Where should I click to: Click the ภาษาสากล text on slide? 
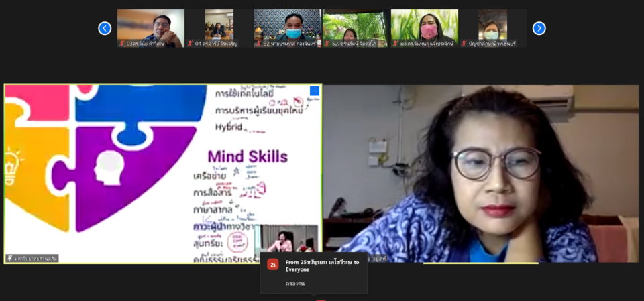point(213,209)
